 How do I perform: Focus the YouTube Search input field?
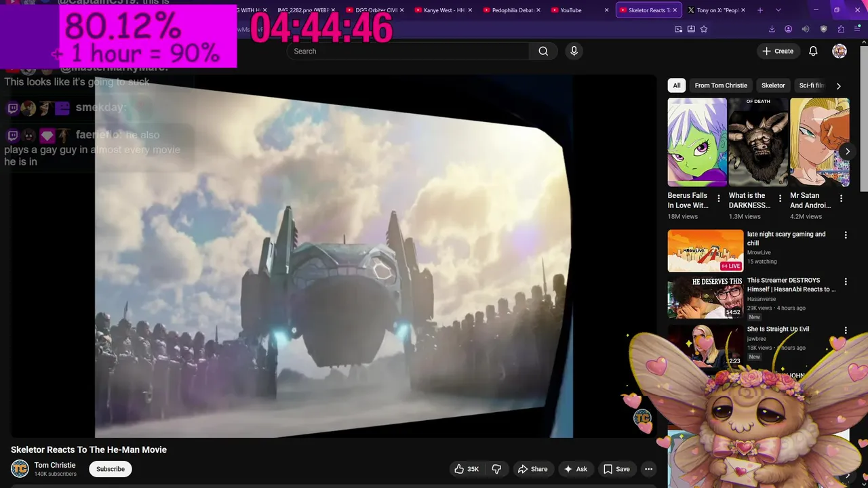click(x=408, y=51)
